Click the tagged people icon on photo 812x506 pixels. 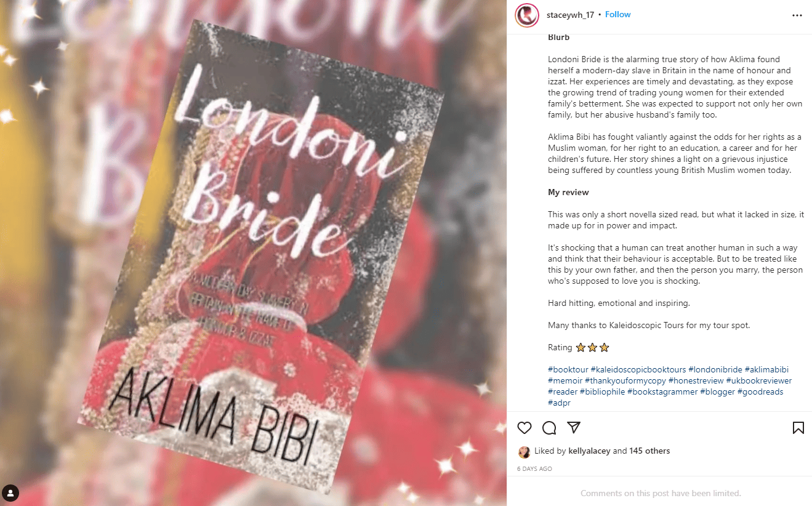(10, 492)
